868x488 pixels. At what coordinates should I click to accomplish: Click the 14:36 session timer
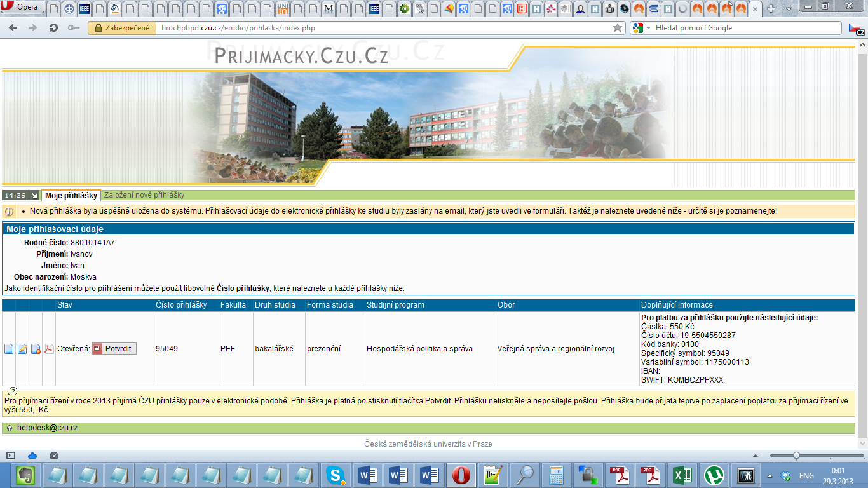pyautogui.click(x=15, y=196)
